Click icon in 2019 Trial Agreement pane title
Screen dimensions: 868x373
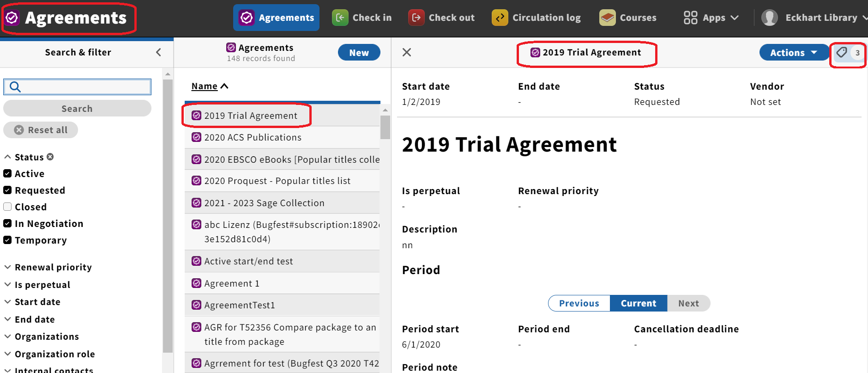pos(536,52)
